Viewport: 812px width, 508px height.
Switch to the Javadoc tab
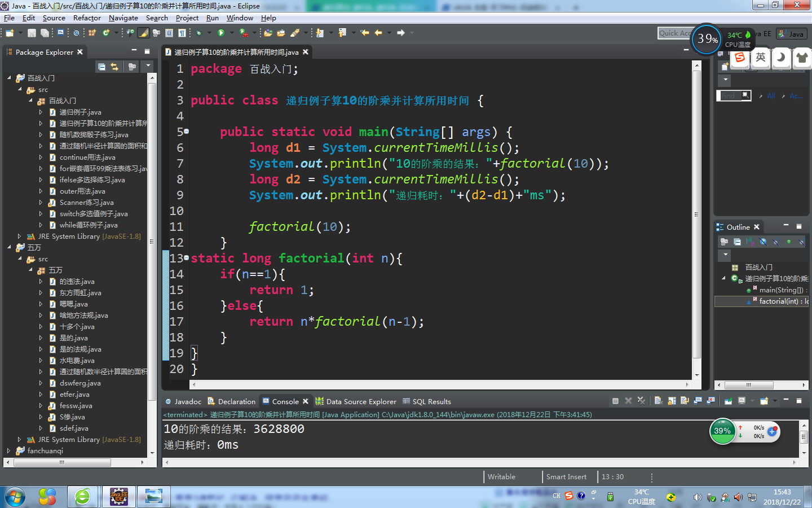coord(183,401)
